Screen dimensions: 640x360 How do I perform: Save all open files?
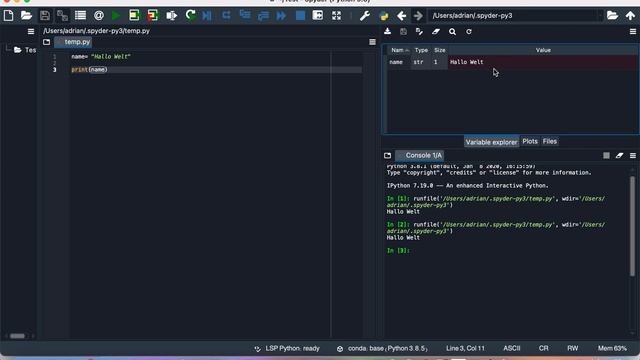click(x=62, y=16)
